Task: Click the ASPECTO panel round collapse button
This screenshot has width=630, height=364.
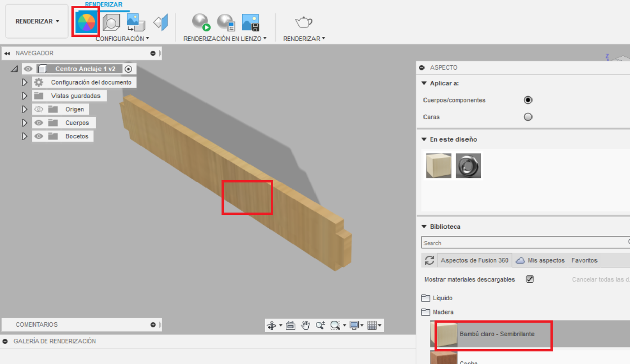Action: pos(421,67)
